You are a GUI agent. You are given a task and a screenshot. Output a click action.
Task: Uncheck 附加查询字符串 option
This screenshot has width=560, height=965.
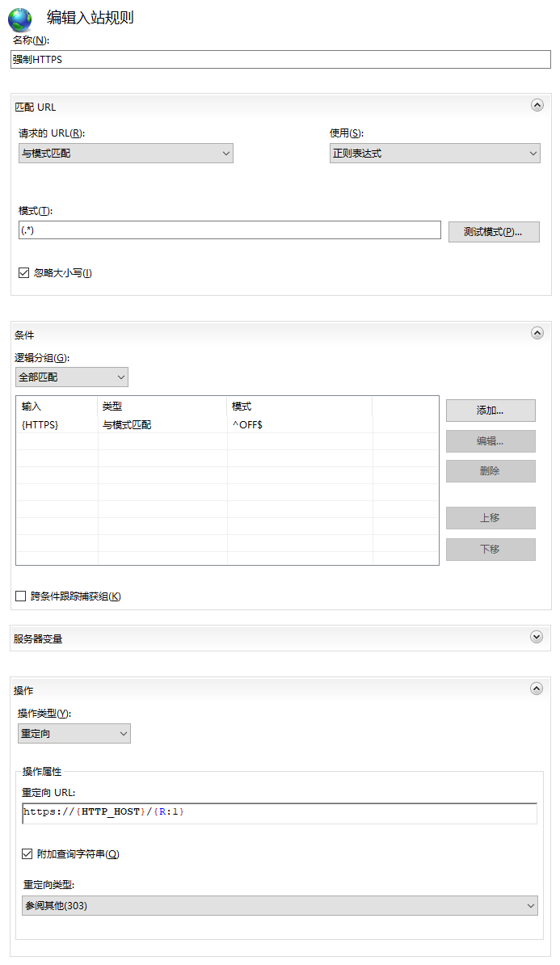tap(27, 853)
